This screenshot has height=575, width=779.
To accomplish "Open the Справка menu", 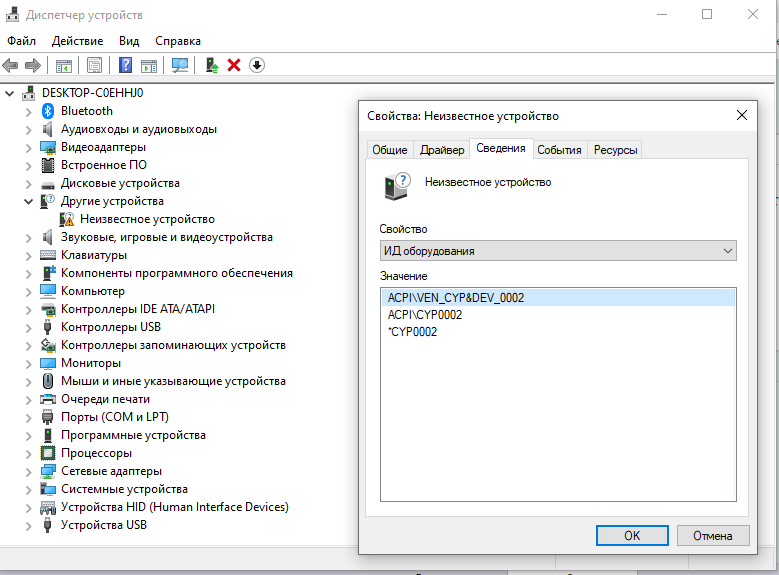I will pyautogui.click(x=178, y=41).
